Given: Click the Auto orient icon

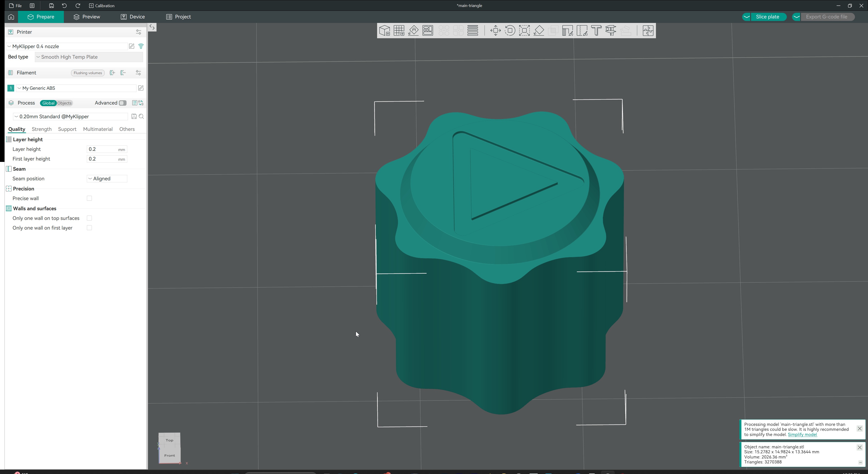Looking at the screenshot, I should (414, 31).
